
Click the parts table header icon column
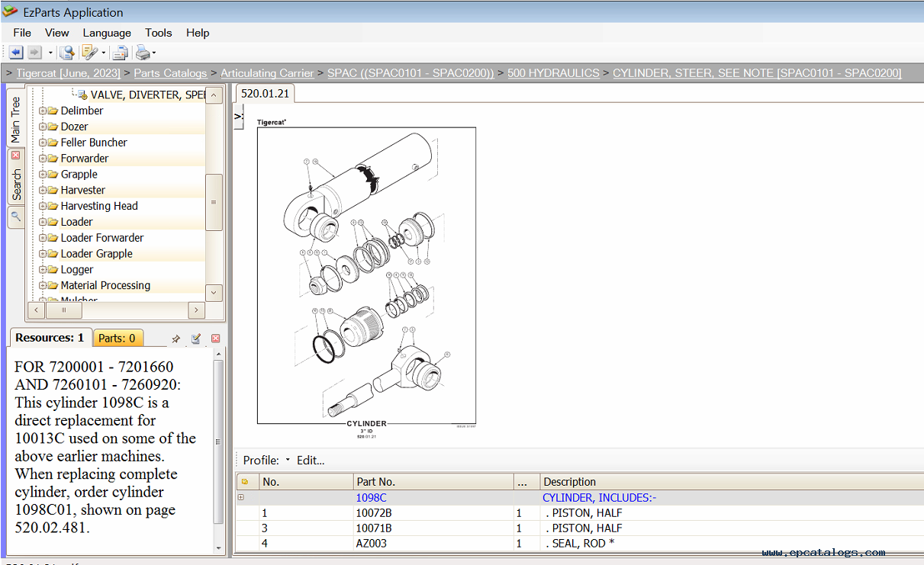[246, 482]
